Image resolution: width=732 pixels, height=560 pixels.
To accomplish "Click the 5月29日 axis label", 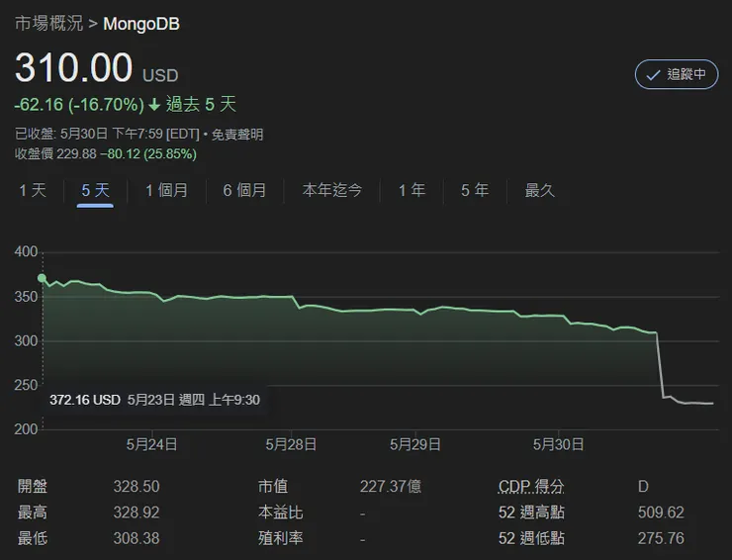I will 415,444.
